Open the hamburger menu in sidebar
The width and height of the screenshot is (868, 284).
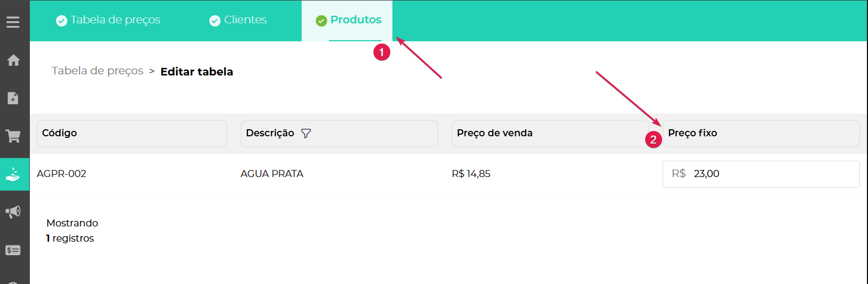point(13,22)
